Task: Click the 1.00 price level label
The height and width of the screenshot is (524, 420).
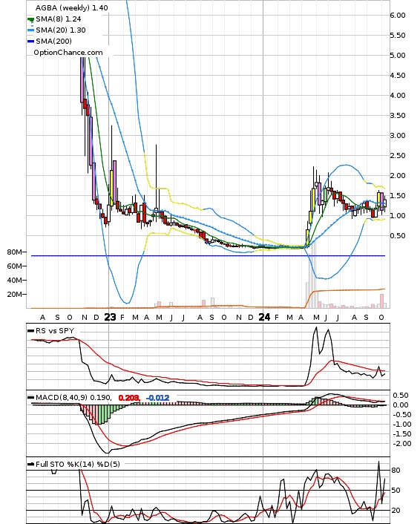Action: tap(398, 216)
